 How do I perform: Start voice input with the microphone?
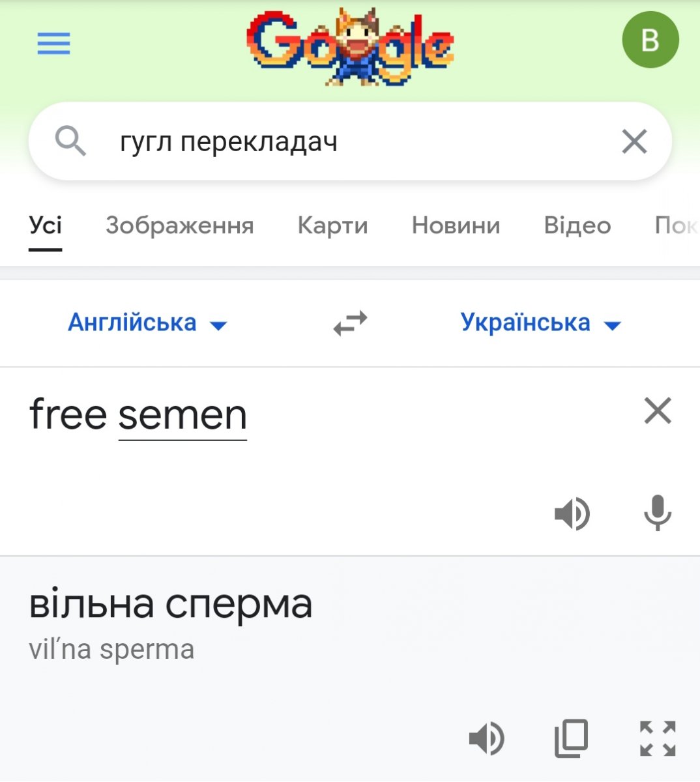click(x=658, y=513)
